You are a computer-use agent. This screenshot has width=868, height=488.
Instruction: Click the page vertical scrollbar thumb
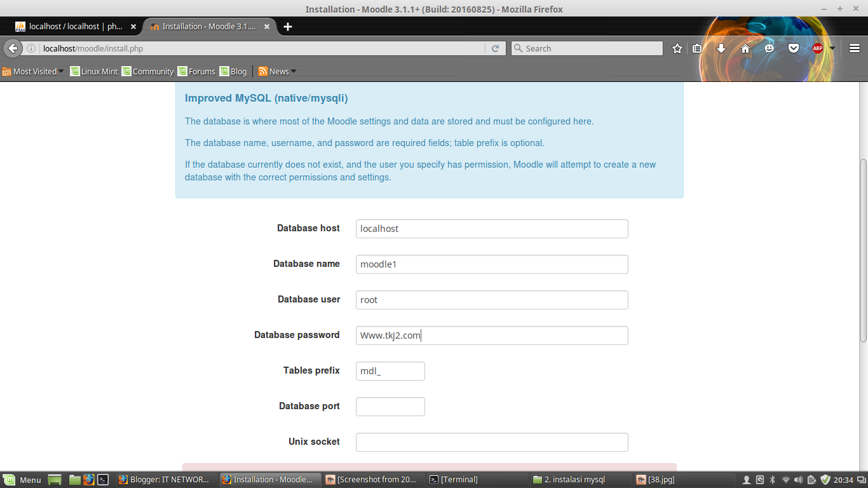(863, 251)
